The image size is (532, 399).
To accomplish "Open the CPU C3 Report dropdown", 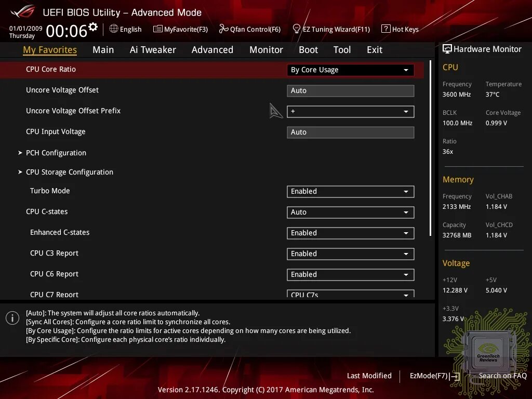I will [351, 254].
